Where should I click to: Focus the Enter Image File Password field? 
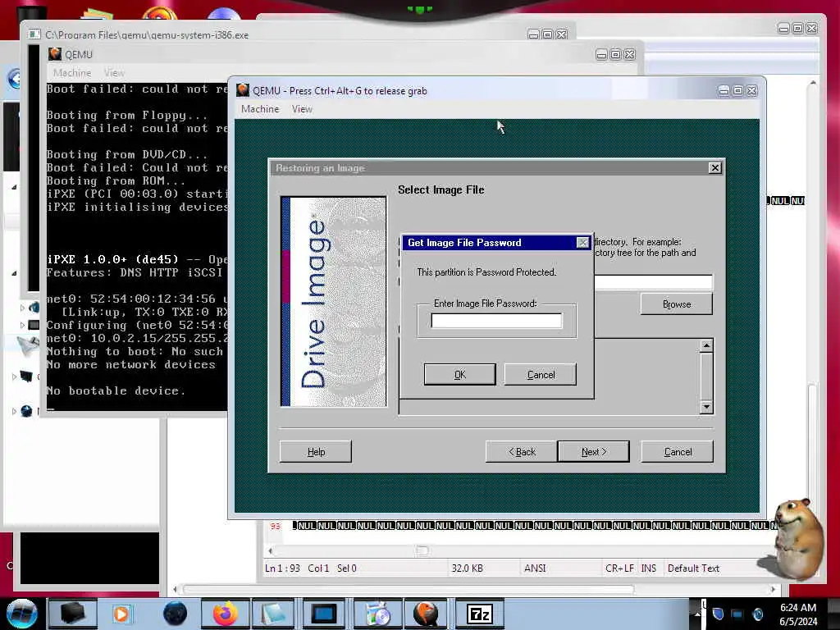click(x=496, y=321)
